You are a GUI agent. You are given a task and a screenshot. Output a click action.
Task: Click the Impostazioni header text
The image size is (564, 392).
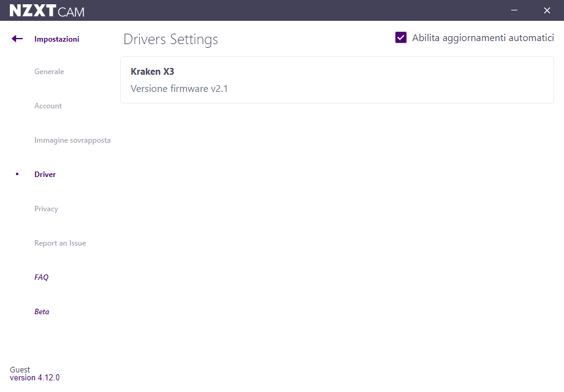pos(56,39)
